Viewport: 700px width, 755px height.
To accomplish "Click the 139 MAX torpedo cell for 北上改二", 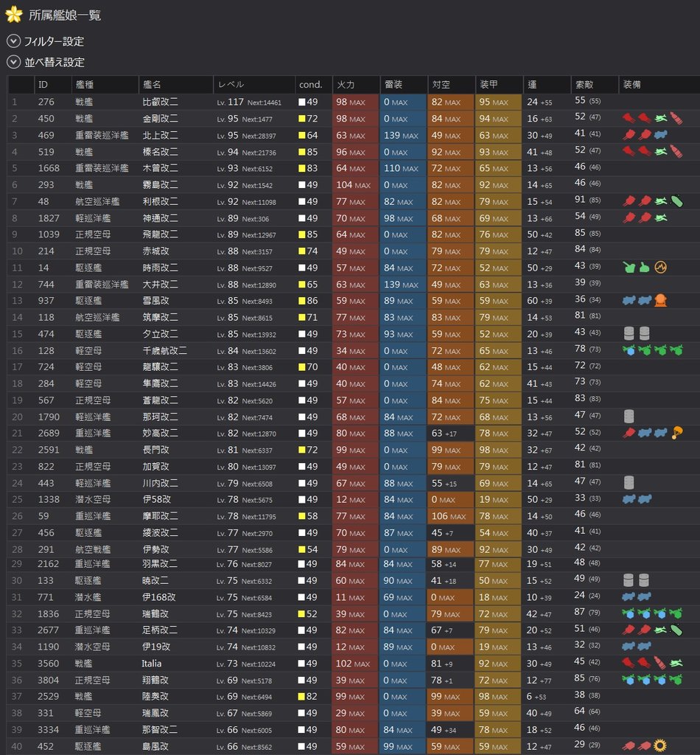I will (403, 136).
